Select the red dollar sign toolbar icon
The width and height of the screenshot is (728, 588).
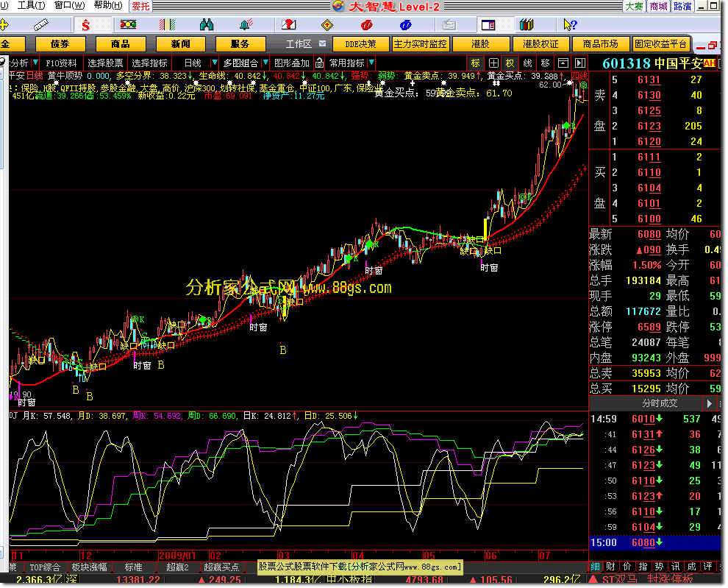[x=86, y=25]
